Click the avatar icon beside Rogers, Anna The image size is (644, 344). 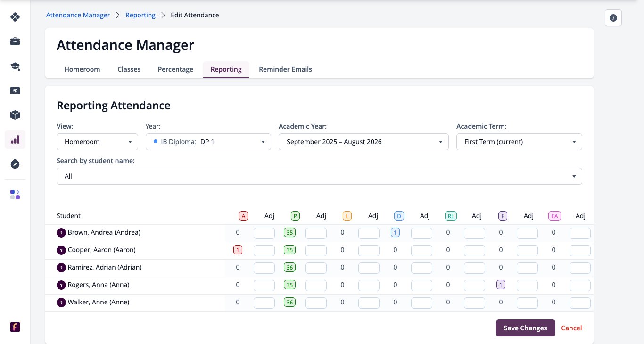[x=61, y=285]
